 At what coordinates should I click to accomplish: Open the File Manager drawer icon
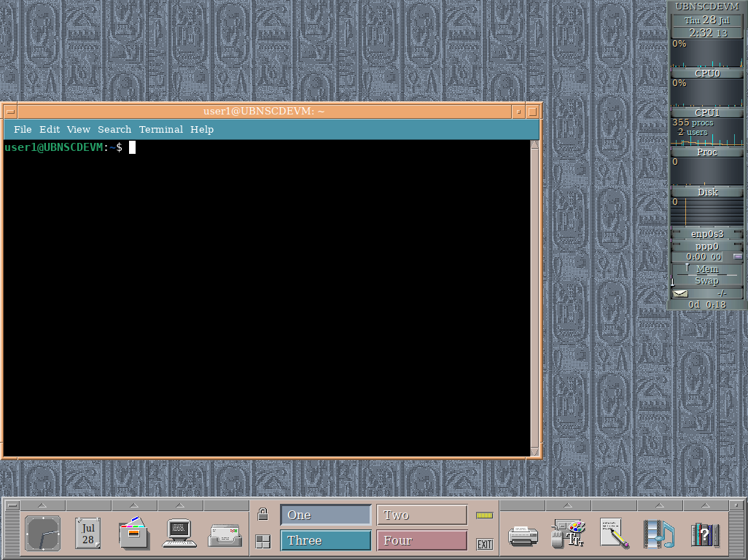[x=133, y=534]
